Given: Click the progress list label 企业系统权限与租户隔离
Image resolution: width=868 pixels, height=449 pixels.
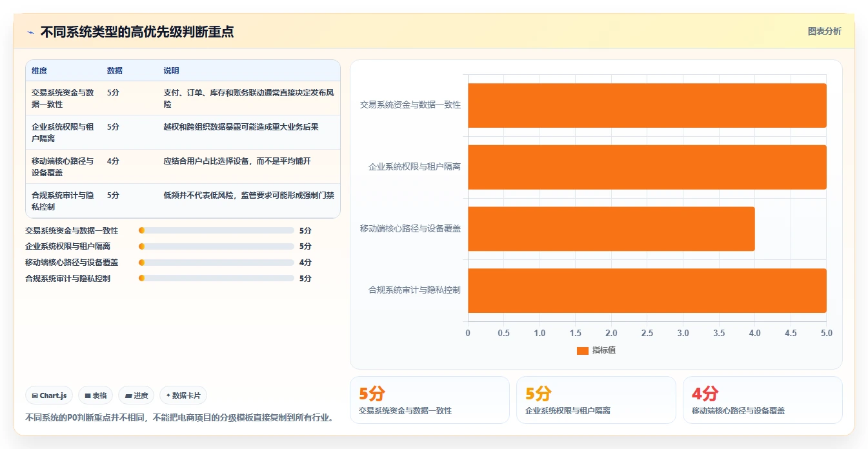Looking at the screenshot, I should (68, 246).
